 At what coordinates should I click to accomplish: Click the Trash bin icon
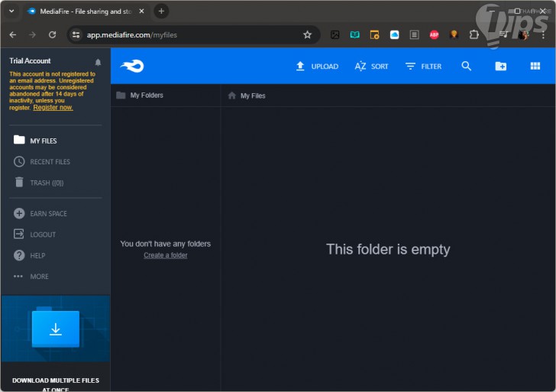click(x=19, y=182)
